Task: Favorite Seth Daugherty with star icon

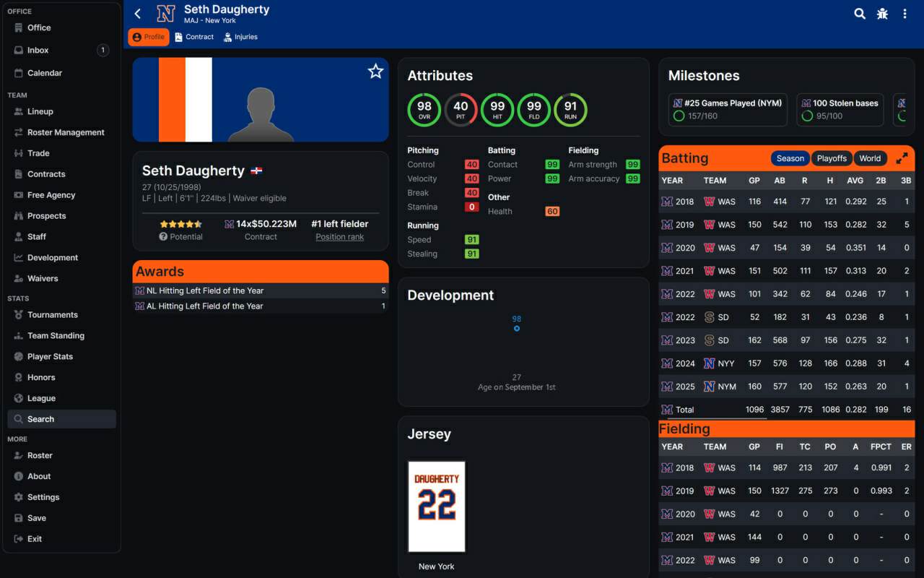Action: point(375,71)
